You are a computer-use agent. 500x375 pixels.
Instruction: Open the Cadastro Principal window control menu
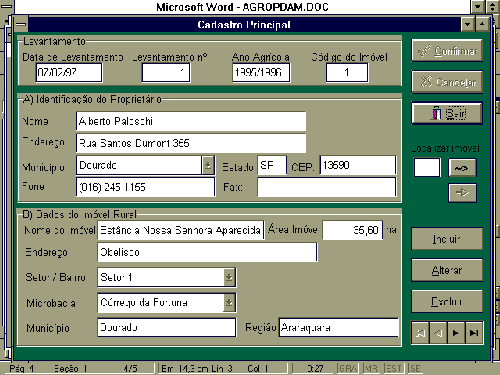click(x=21, y=24)
